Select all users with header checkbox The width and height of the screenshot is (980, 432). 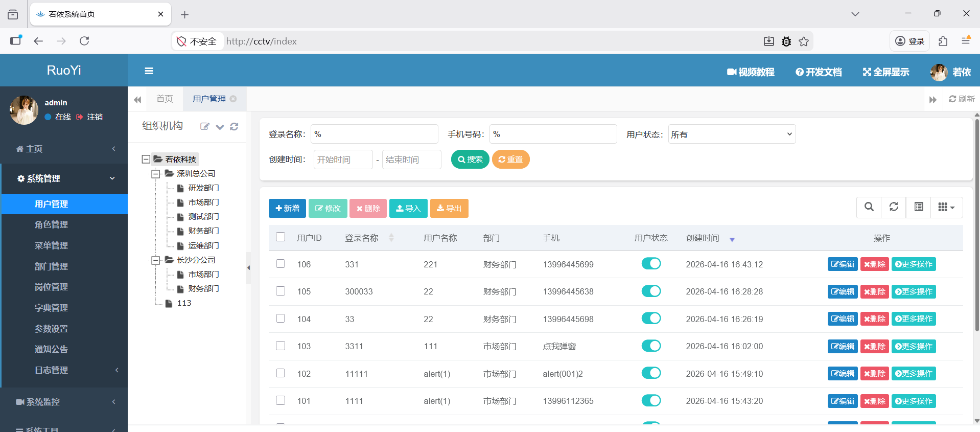(x=281, y=237)
